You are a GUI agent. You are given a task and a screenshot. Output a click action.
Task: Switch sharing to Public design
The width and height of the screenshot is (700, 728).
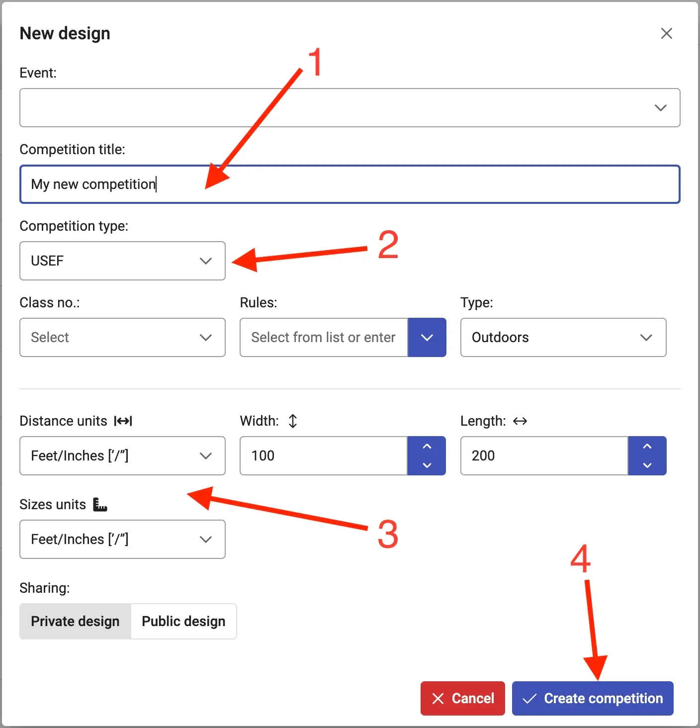point(183,622)
